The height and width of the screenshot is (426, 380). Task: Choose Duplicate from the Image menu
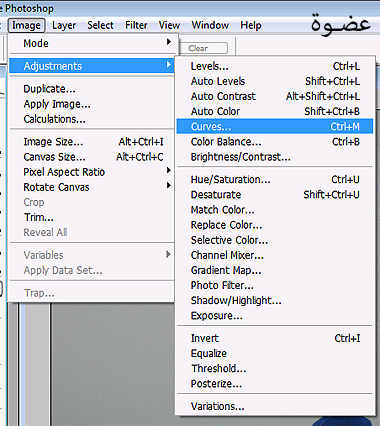pos(92,89)
